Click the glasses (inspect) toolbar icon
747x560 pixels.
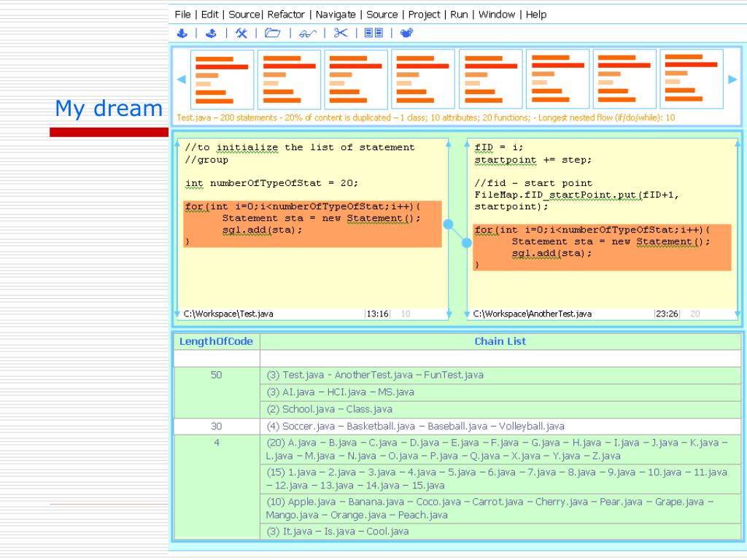[x=308, y=34]
